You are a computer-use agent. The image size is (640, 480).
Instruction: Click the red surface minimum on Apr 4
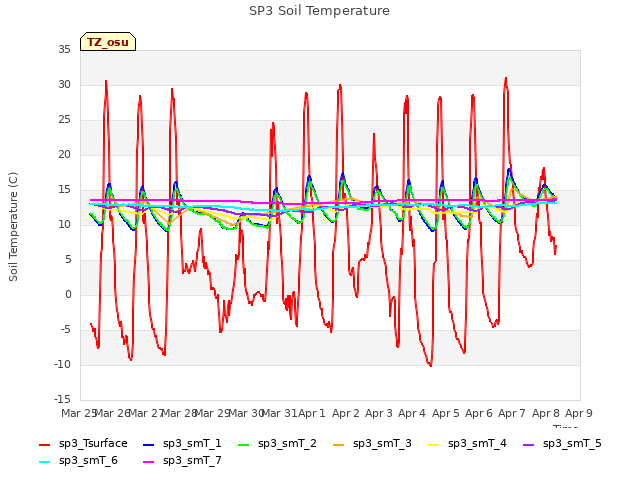click(x=431, y=365)
